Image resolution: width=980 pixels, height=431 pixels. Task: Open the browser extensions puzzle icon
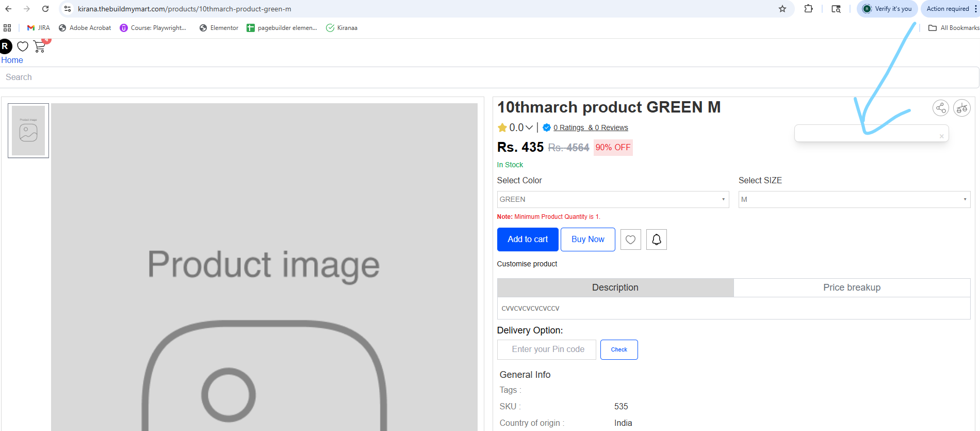pyautogui.click(x=808, y=9)
